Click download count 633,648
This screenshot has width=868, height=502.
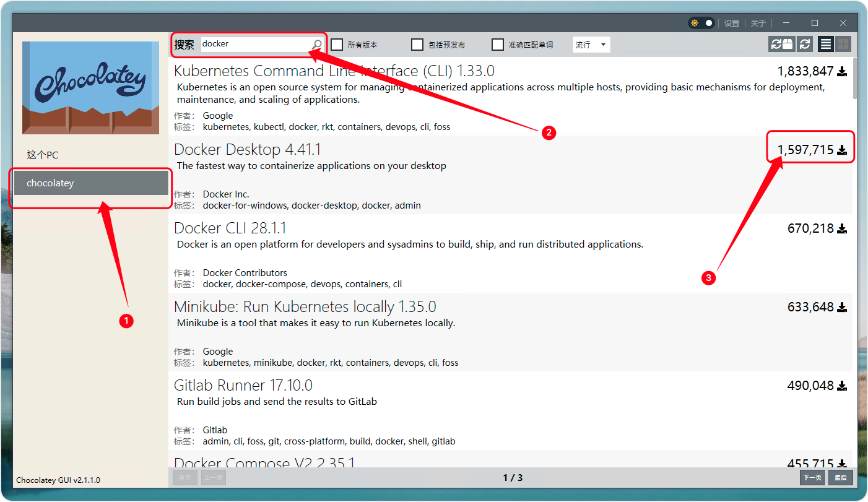coord(810,307)
